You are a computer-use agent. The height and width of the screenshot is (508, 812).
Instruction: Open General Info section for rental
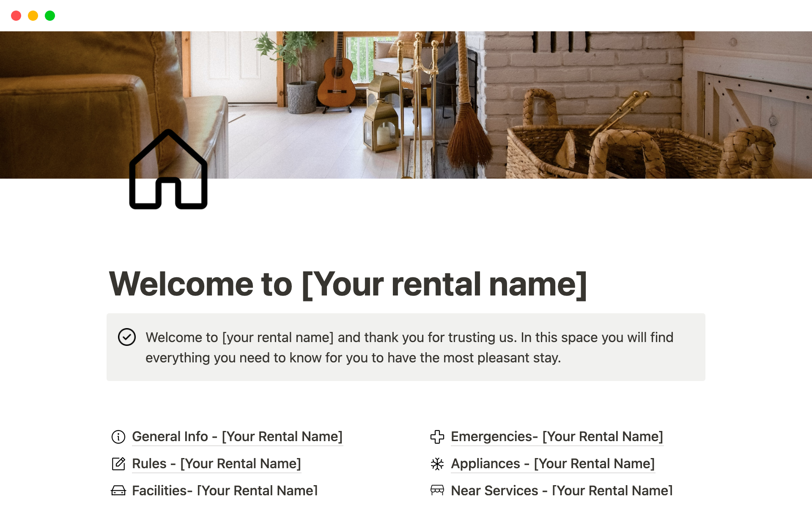(236, 436)
